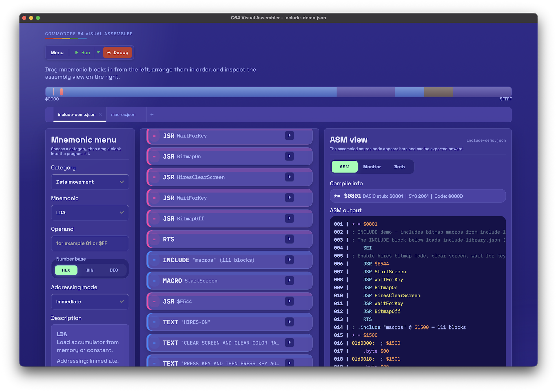557x392 pixels.
Task: Select HEX number base
Action: (66, 270)
